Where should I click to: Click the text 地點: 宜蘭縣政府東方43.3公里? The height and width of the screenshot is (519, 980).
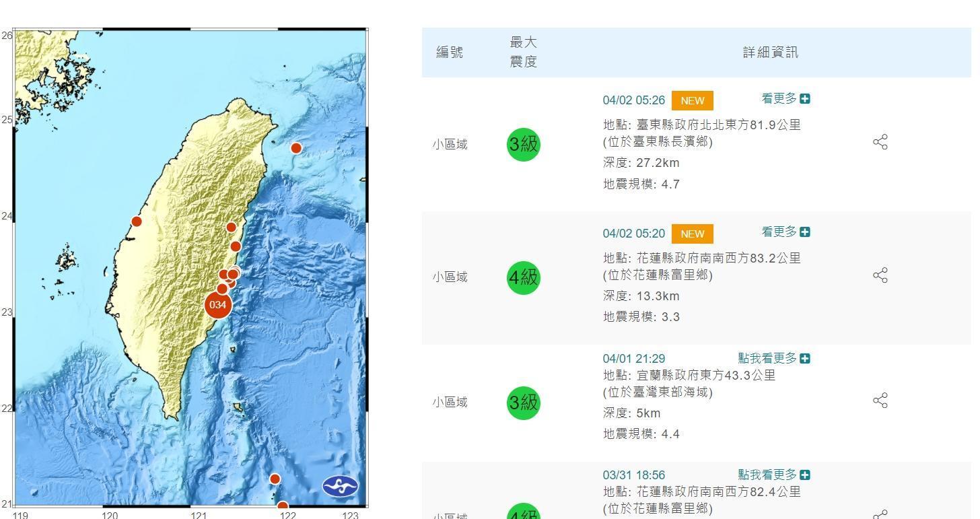pyautogui.click(x=689, y=375)
